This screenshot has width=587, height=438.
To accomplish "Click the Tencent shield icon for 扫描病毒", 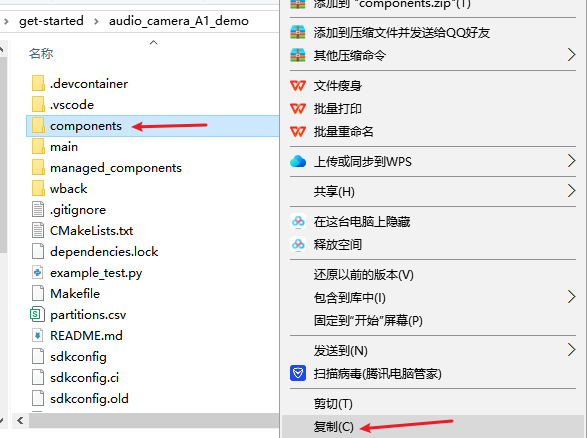I will (x=298, y=373).
